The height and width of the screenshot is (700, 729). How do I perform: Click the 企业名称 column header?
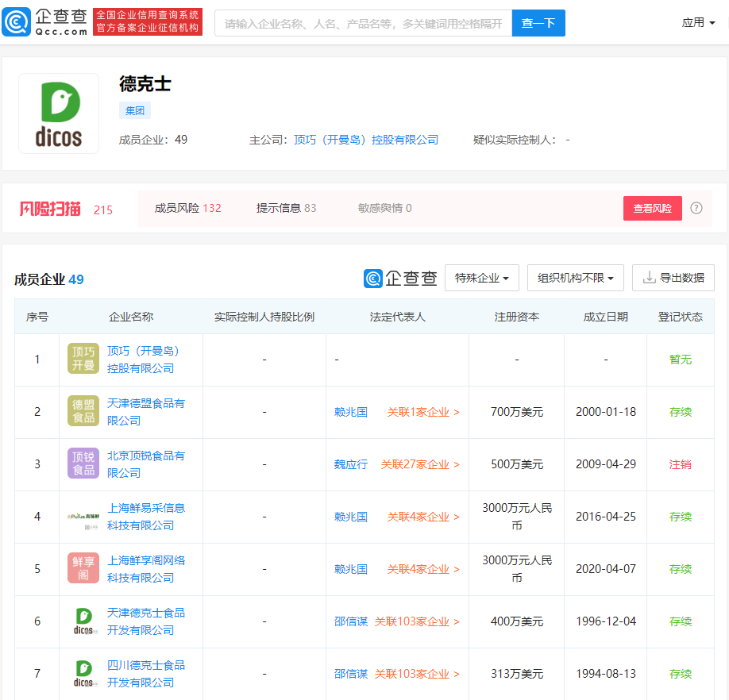(131, 317)
